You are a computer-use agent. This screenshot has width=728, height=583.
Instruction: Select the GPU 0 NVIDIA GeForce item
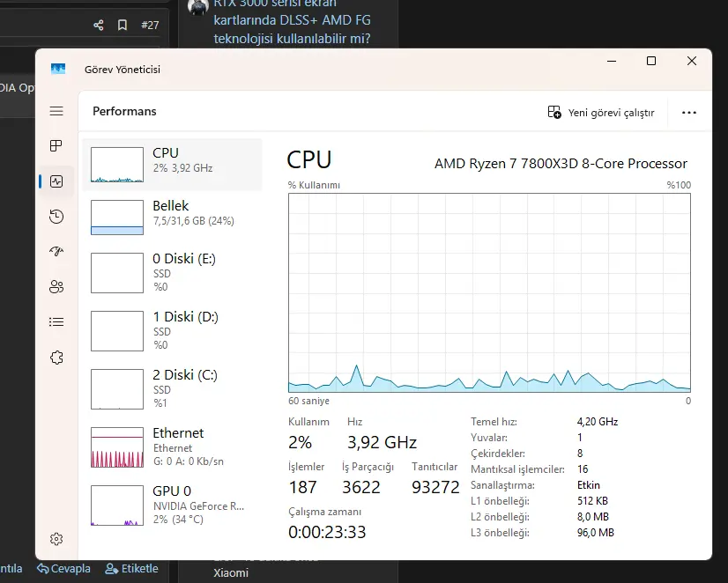172,505
